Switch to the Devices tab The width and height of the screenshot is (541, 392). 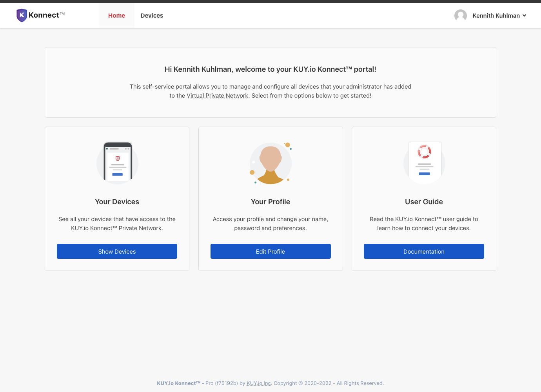pyautogui.click(x=152, y=16)
